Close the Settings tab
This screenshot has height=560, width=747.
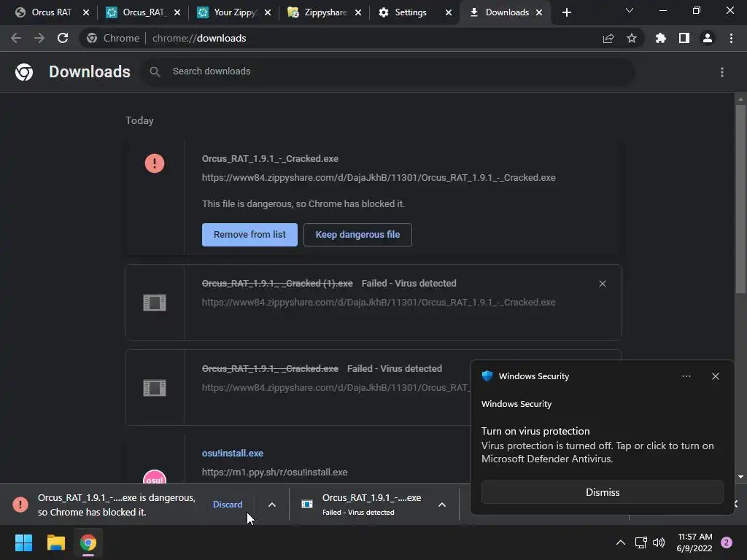(449, 12)
